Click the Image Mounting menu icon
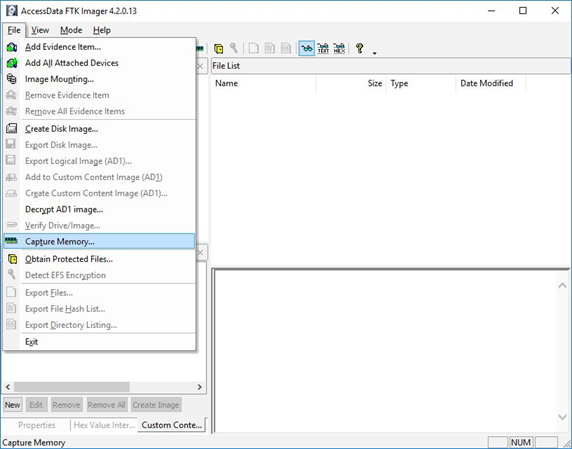The height and width of the screenshot is (449, 572). click(x=12, y=79)
